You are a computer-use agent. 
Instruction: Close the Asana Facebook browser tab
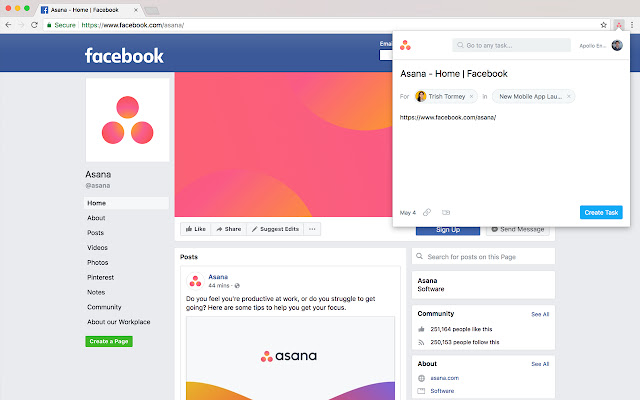click(136, 10)
